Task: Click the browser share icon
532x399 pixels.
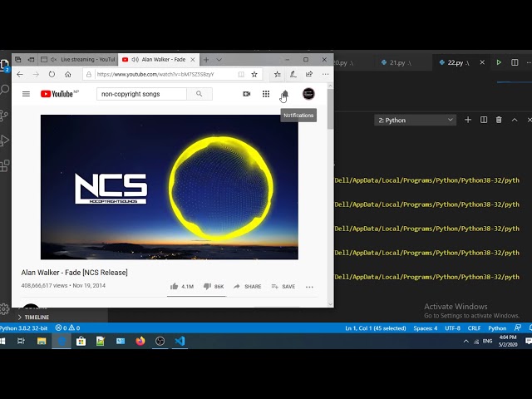Action: pos(309,74)
